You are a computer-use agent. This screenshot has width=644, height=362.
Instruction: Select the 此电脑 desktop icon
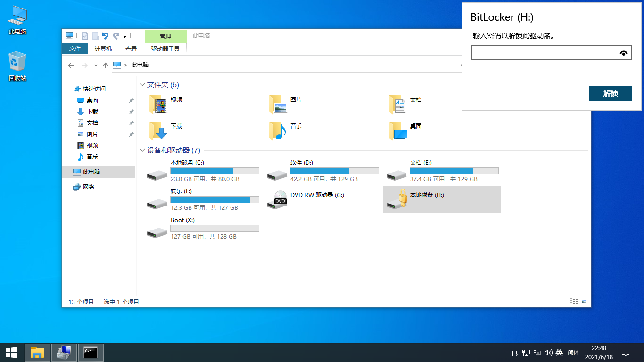point(17,20)
